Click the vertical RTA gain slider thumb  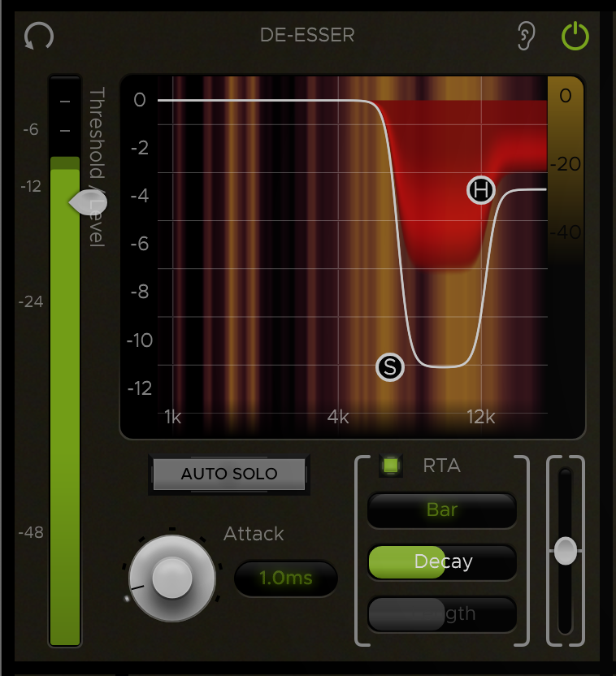(566, 551)
